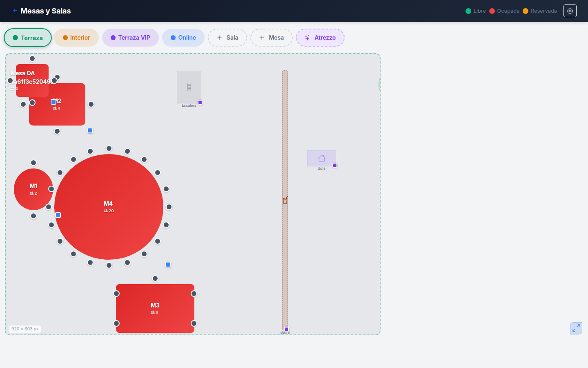Viewport: 588px width, 368px height.
Task: Open settings with the gear icon
Action: tap(570, 11)
